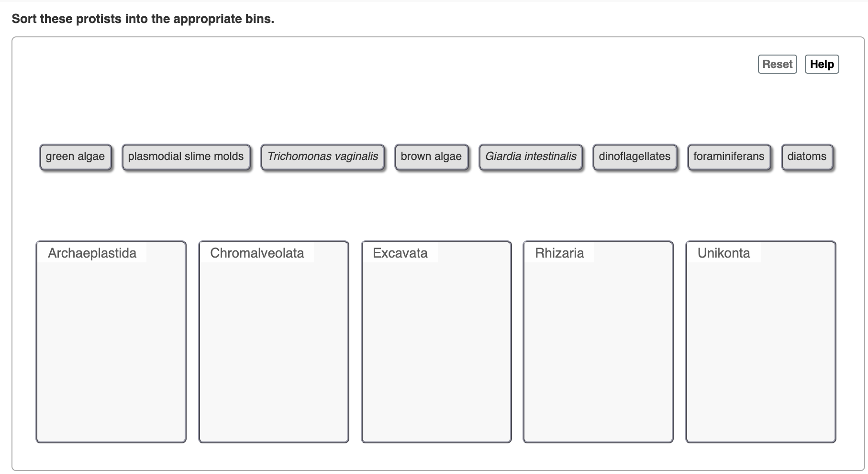Open the Help dialog
The width and height of the screenshot is (868, 474).
coord(822,64)
